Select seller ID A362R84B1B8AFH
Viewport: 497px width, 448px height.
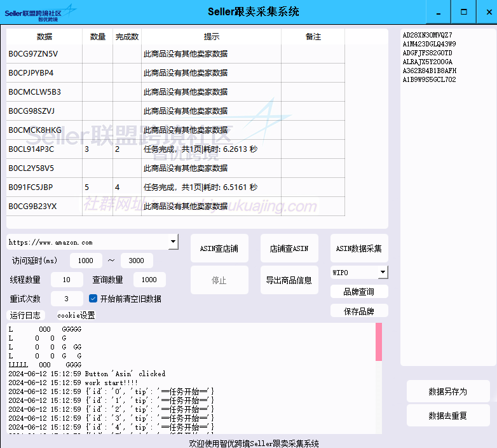[x=430, y=71]
